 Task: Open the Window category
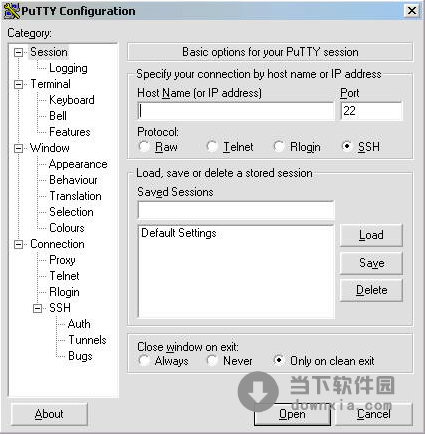click(50, 148)
